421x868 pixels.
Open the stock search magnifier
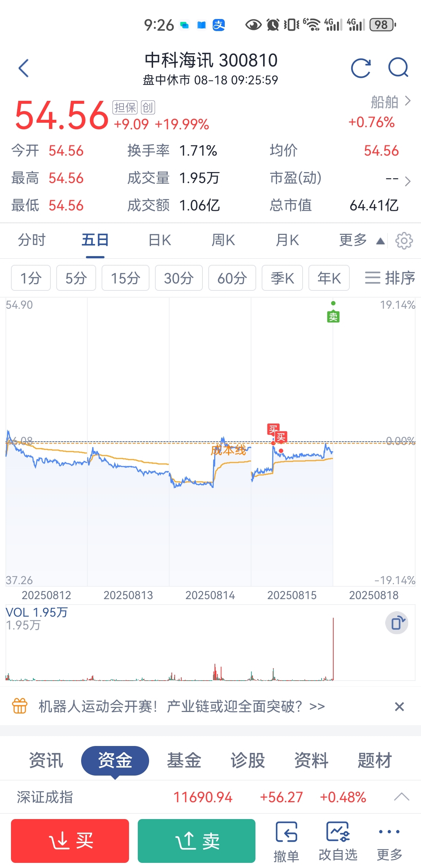(x=398, y=68)
